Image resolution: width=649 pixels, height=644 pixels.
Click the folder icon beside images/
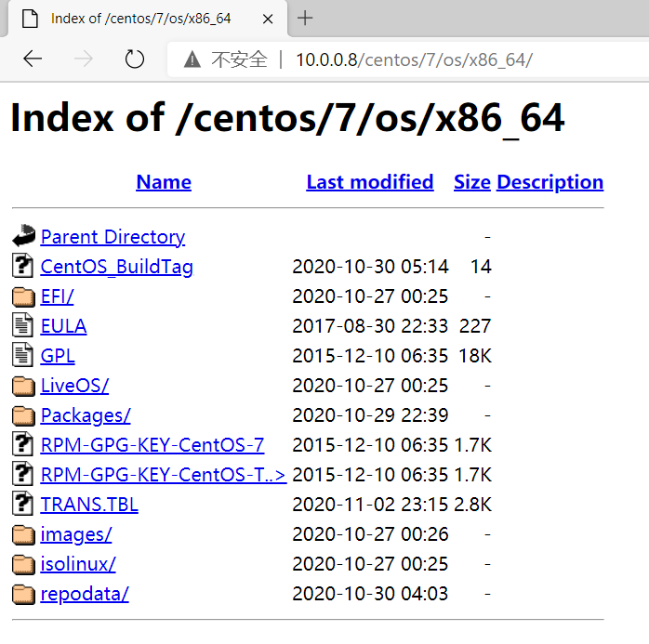coord(23,534)
